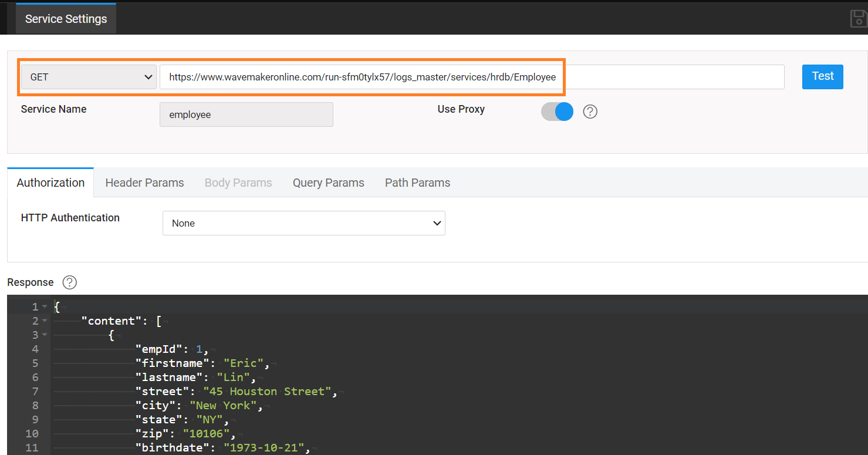Select the Service Settings tab

click(66, 19)
